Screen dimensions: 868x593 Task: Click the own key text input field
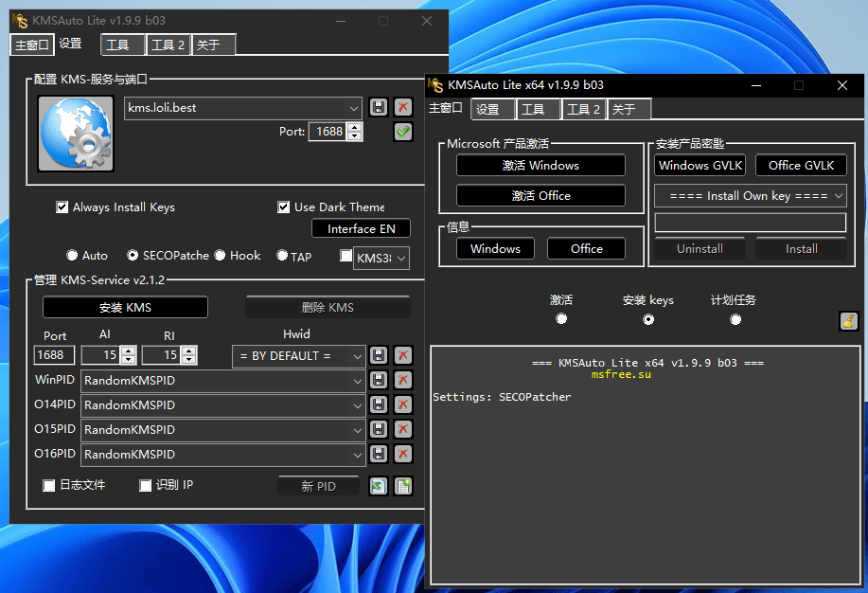click(750, 223)
